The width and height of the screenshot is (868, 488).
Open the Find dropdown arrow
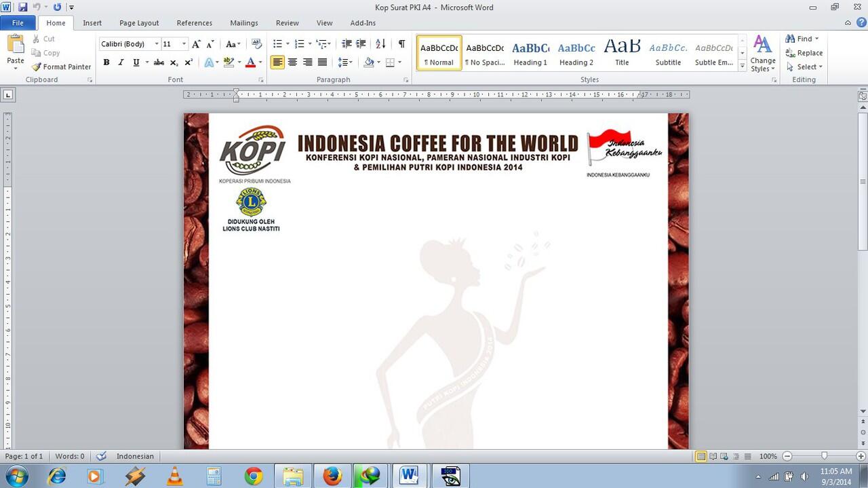[816, 39]
